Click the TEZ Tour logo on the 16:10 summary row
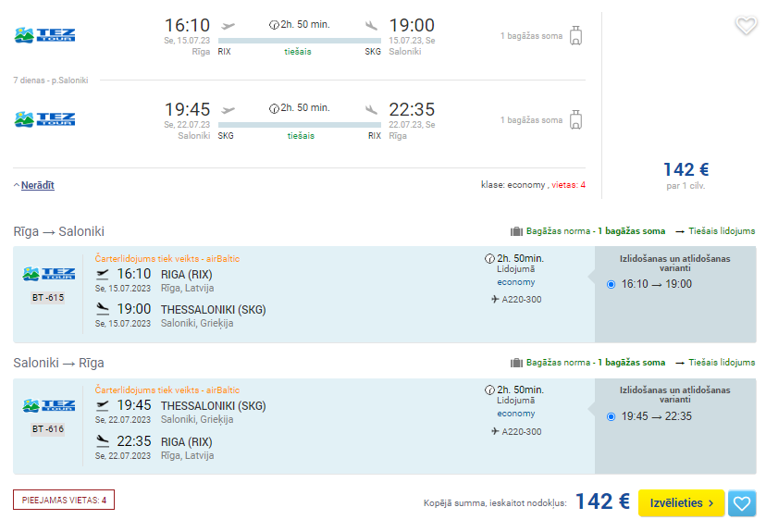The width and height of the screenshot is (766, 532). click(x=44, y=35)
